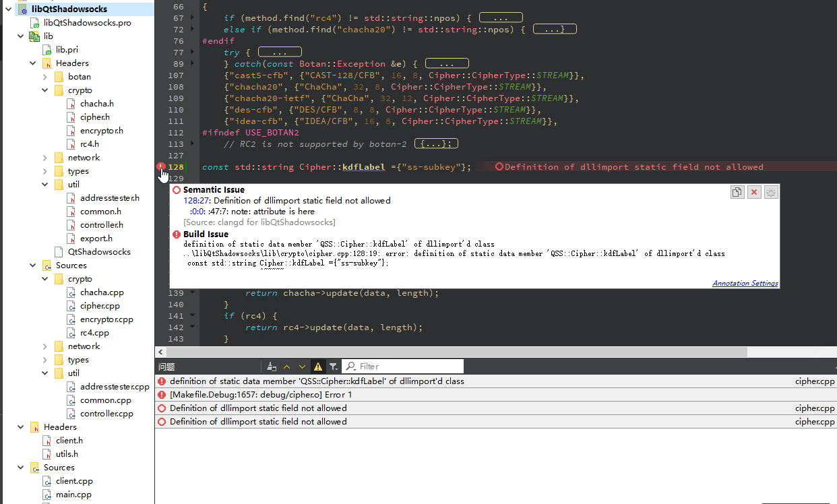Select common.h header file
The image size is (837, 504).
point(100,212)
